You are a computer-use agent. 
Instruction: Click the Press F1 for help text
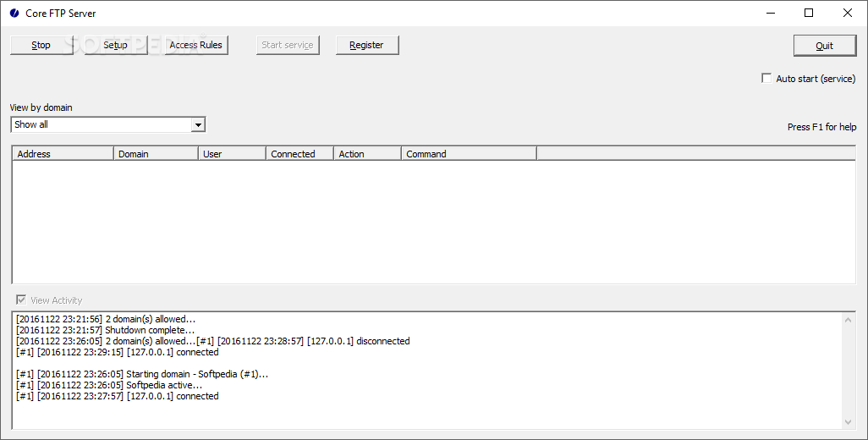coord(821,127)
